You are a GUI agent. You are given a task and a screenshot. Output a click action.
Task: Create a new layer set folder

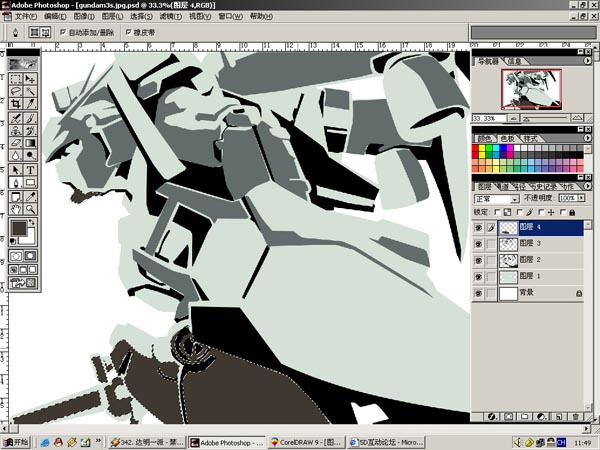coord(525,417)
